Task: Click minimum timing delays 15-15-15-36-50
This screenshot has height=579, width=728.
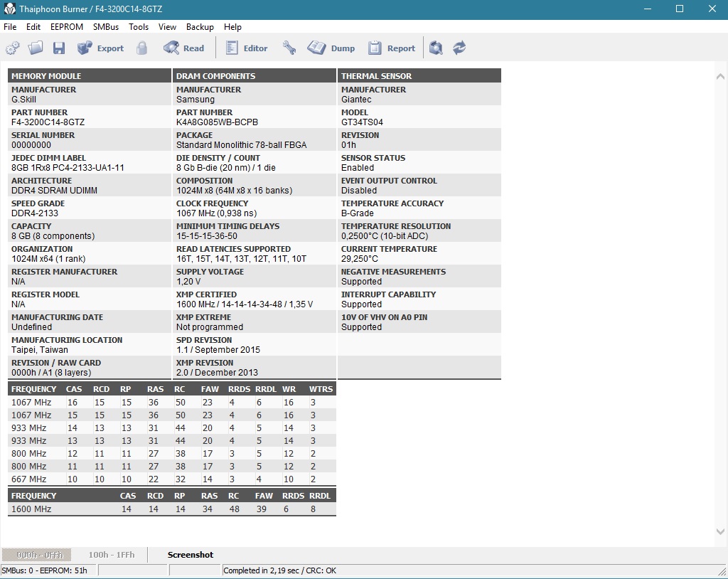Action: tap(207, 236)
